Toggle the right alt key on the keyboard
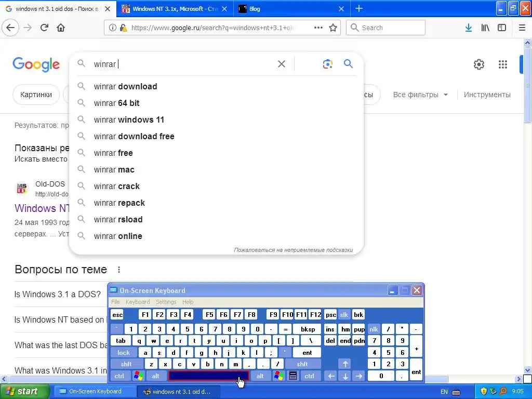This screenshot has height=399, width=532. pyautogui.click(x=260, y=376)
